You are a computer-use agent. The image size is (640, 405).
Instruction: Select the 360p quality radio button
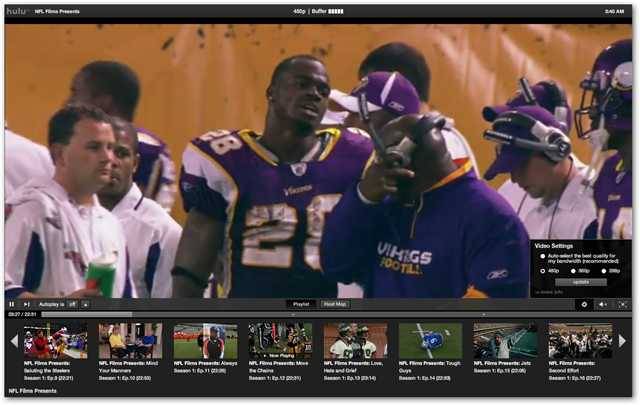click(573, 271)
